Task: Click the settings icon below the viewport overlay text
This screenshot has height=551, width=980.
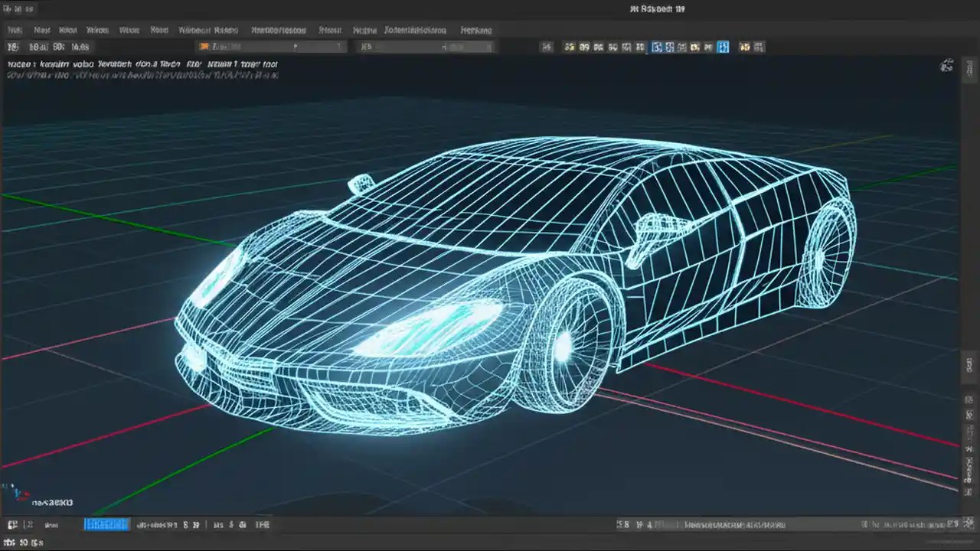Action: [x=947, y=66]
